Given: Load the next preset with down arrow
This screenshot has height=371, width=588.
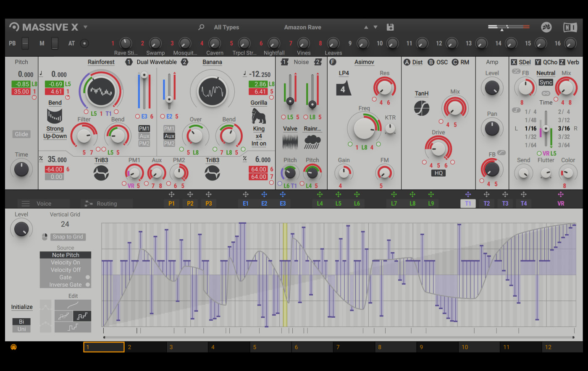Looking at the screenshot, I should (x=375, y=27).
